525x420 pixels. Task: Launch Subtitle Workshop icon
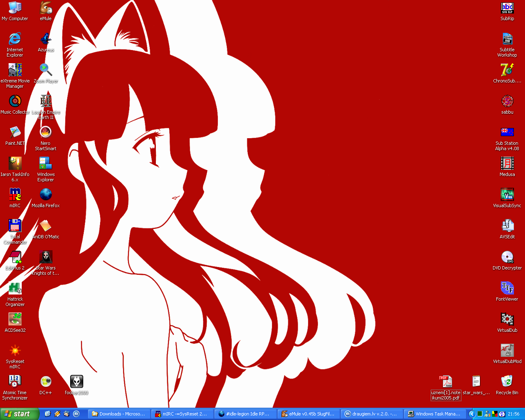(507, 45)
